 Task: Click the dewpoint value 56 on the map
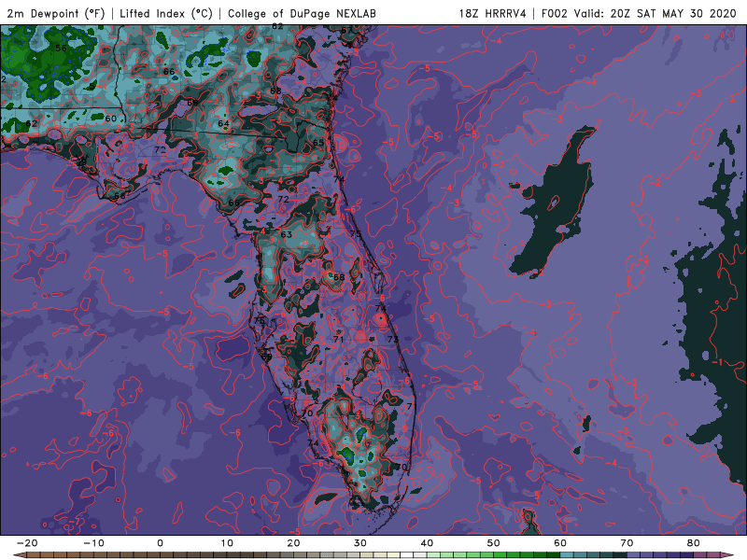pyautogui.click(x=61, y=49)
